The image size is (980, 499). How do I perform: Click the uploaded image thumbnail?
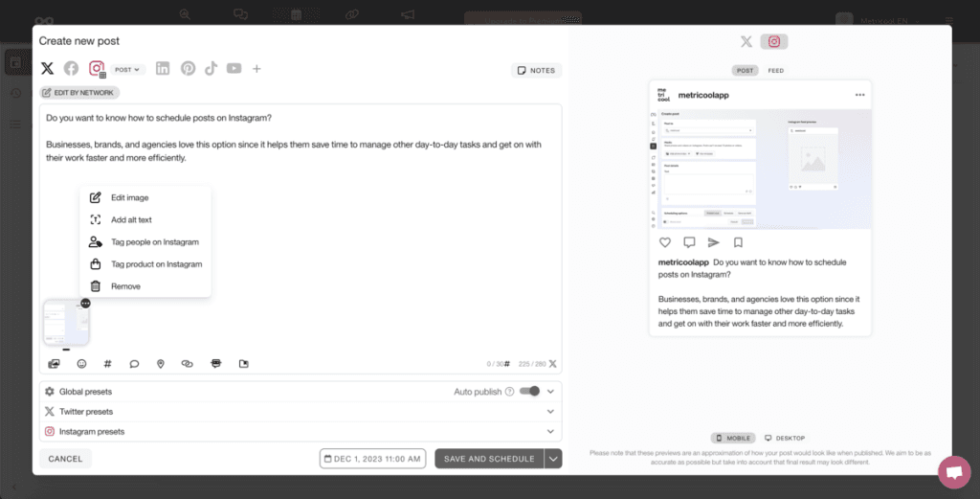click(65, 324)
